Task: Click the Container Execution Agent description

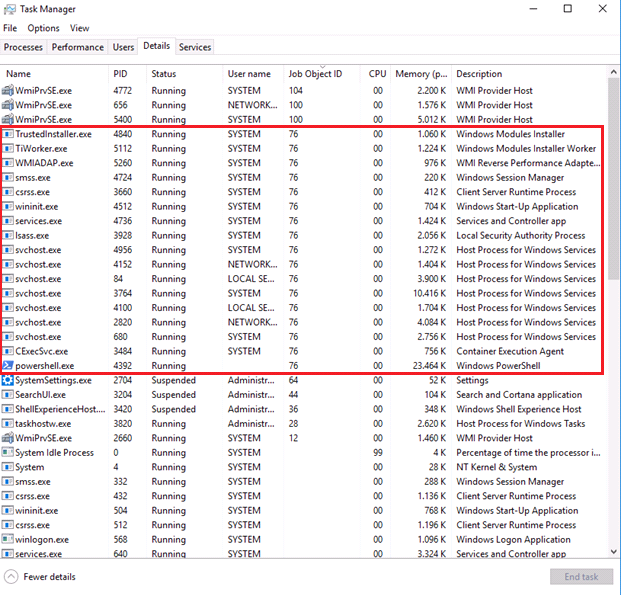Action: [x=510, y=352]
